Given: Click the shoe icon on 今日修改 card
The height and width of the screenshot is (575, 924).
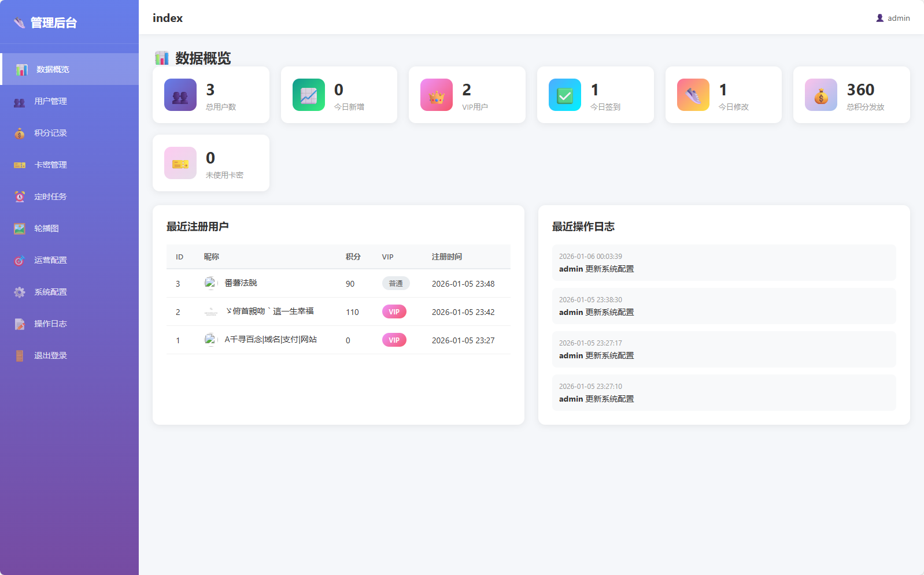Looking at the screenshot, I should 693,95.
